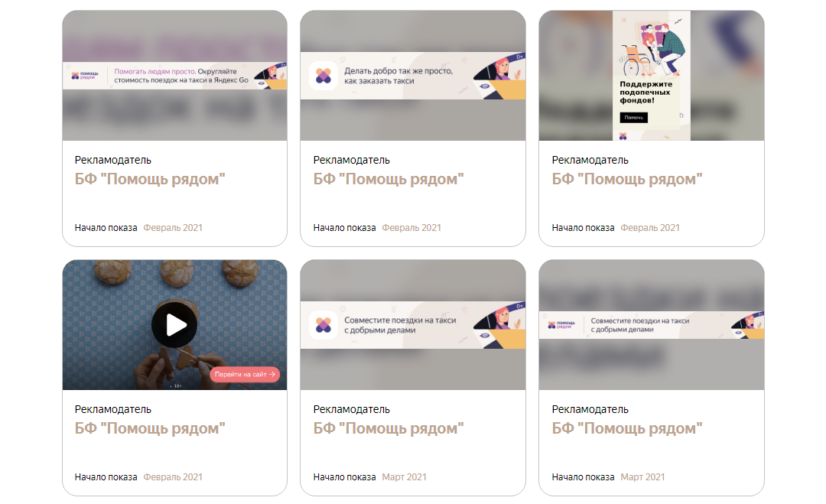Click 'Март 2021' date in last card

pos(642,476)
